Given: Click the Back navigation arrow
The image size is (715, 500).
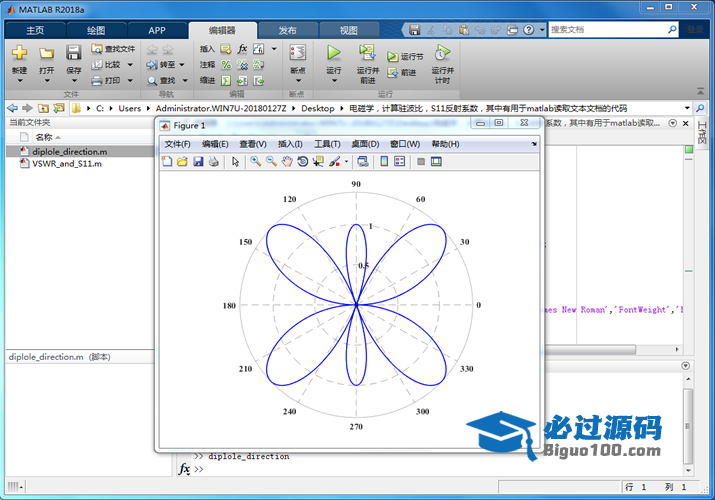Looking at the screenshot, I should click(x=13, y=108).
